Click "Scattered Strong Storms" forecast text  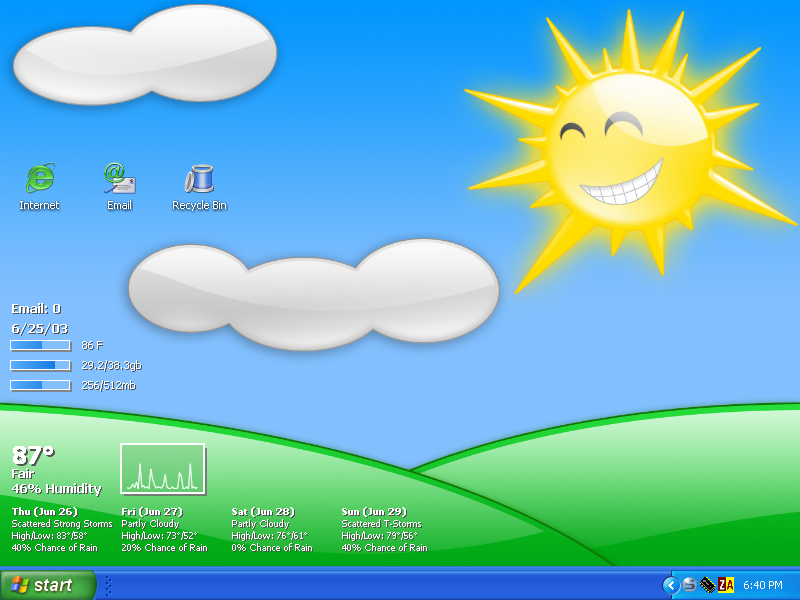pyautogui.click(x=62, y=524)
